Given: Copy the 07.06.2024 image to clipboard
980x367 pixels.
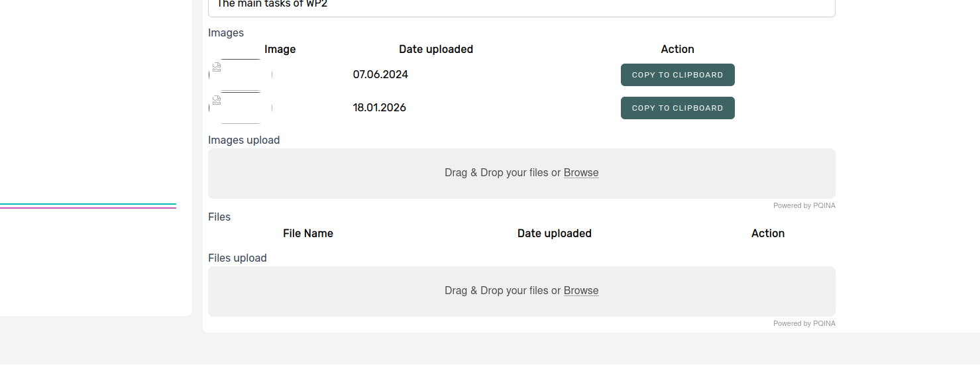Looking at the screenshot, I should 677,75.
